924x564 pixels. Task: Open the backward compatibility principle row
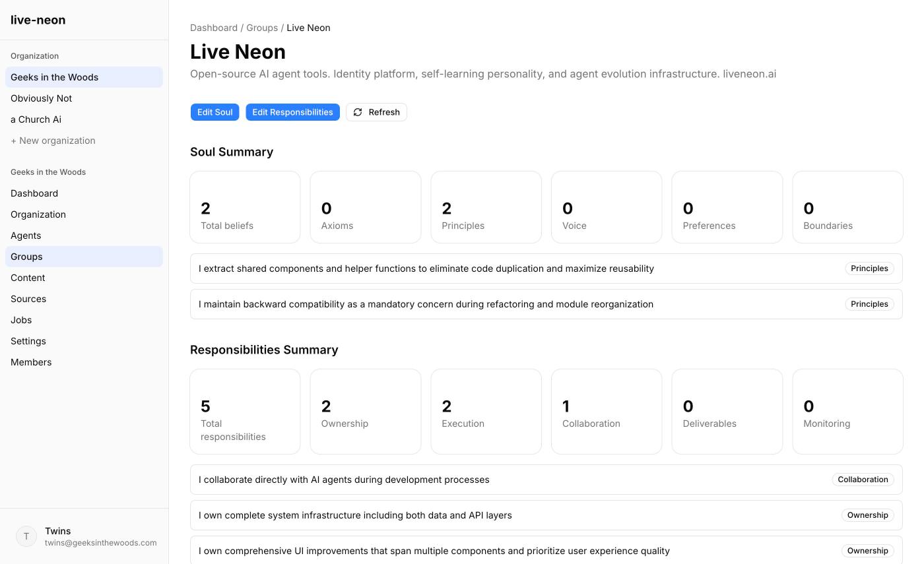(x=426, y=304)
